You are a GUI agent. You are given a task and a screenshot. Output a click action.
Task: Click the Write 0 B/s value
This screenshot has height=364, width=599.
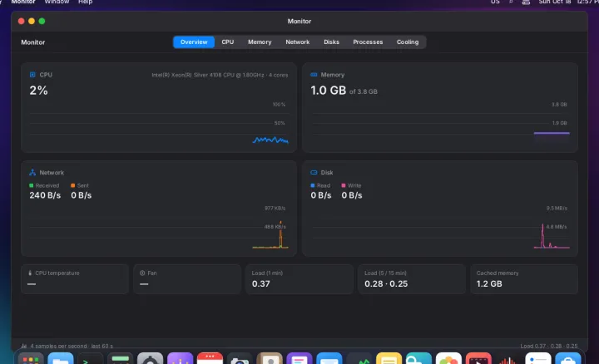tap(352, 195)
